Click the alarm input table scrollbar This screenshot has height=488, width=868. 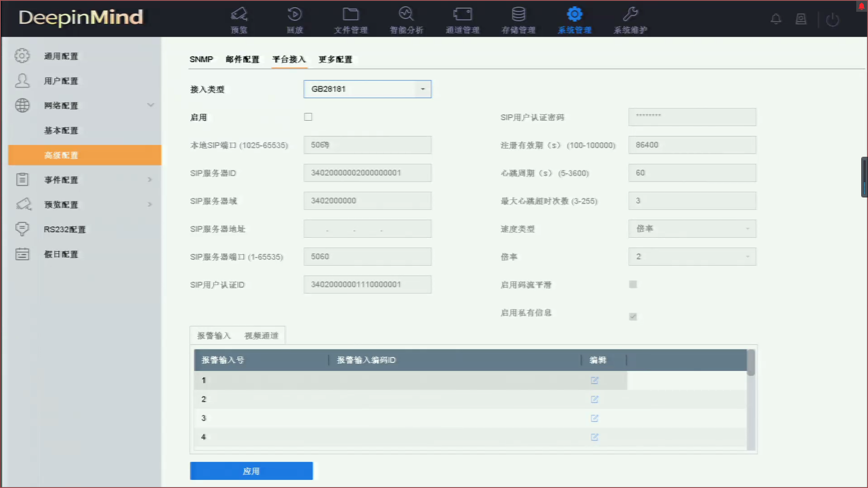tap(751, 363)
